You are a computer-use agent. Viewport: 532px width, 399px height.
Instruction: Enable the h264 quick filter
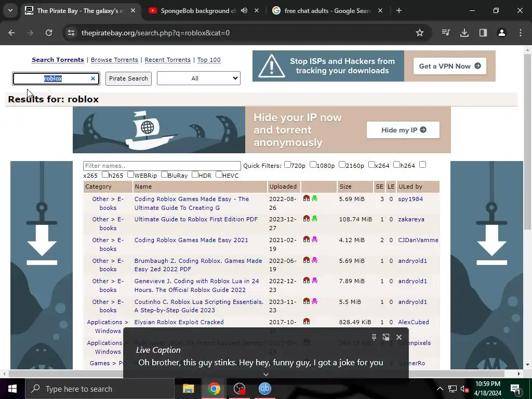point(396,165)
